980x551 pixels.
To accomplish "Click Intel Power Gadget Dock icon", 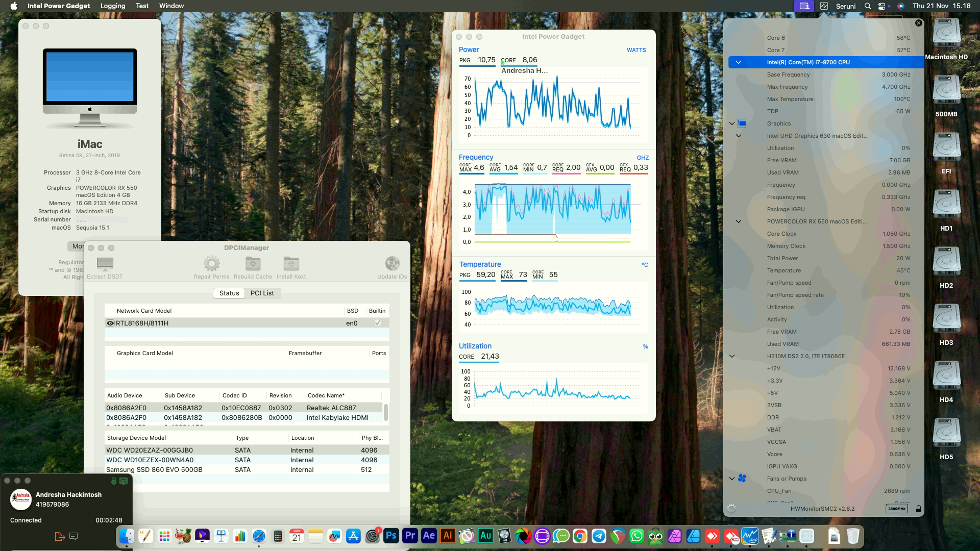I will (x=750, y=536).
